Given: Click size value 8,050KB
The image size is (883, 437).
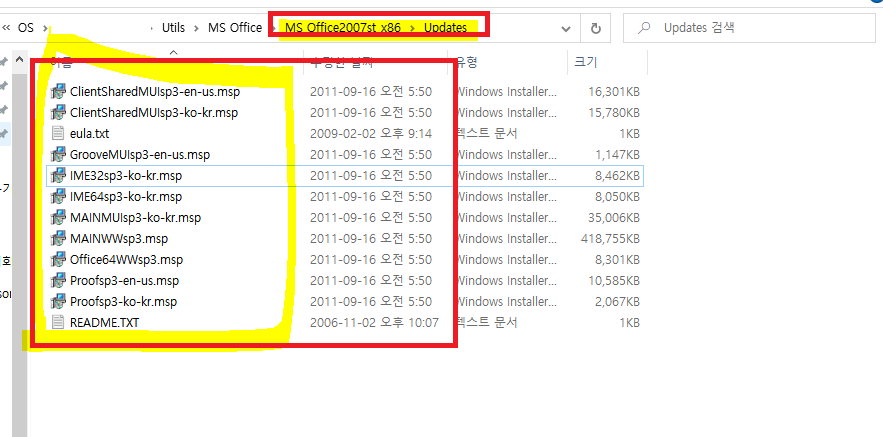Looking at the screenshot, I should [617, 197].
